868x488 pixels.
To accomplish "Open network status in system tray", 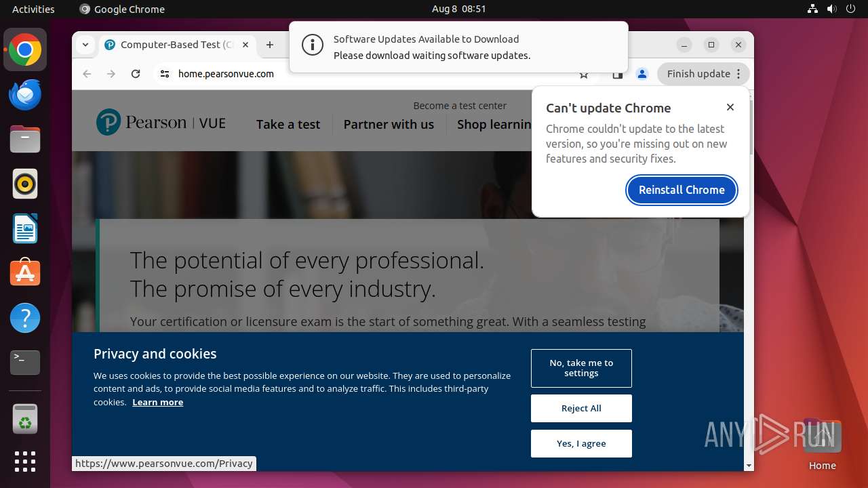I will [813, 9].
